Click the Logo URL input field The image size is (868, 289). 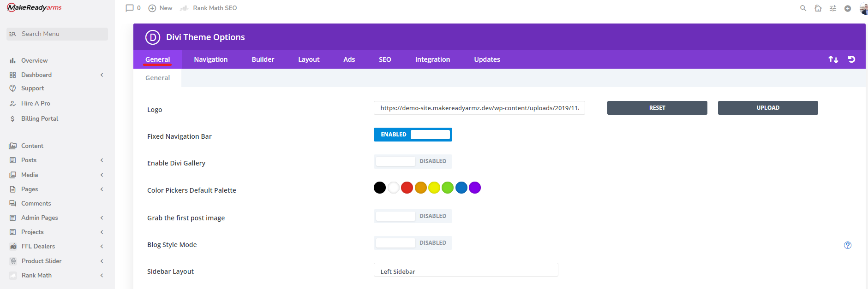click(479, 108)
